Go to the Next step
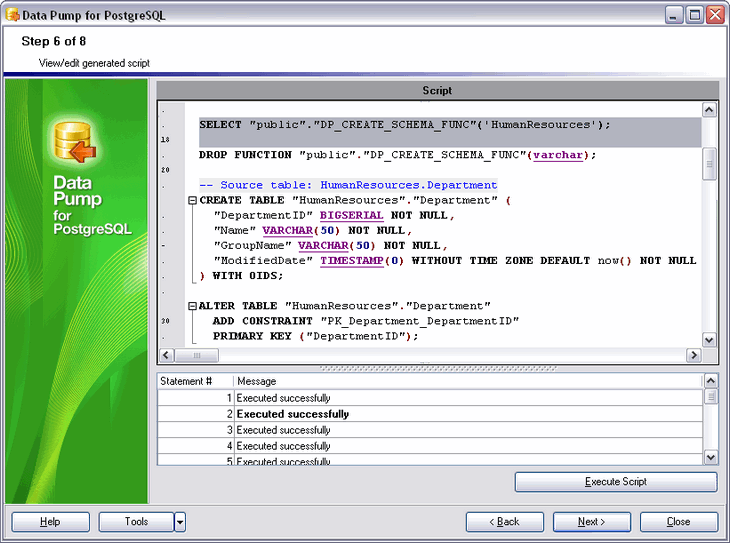 (x=591, y=522)
